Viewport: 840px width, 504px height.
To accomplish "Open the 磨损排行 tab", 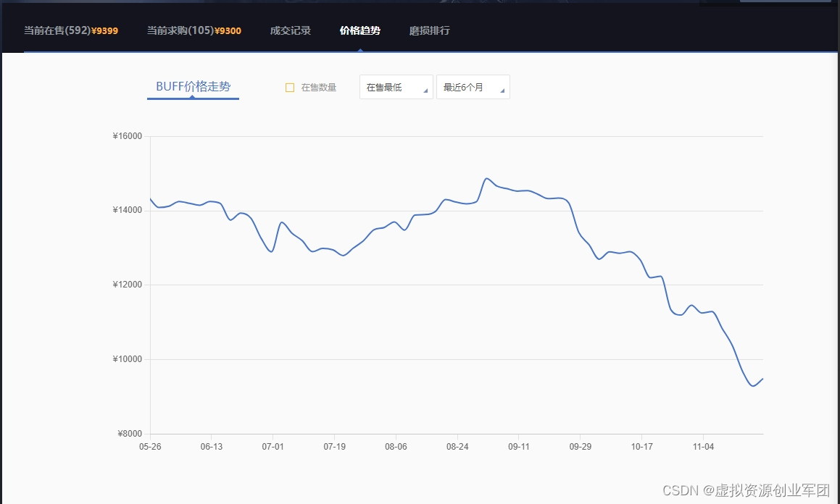I will point(430,30).
